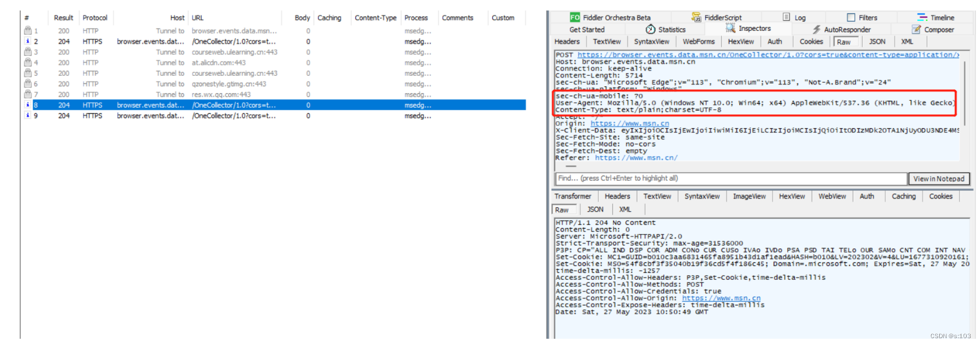
Task: Click lock icon of session 1
Action: click(27, 30)
